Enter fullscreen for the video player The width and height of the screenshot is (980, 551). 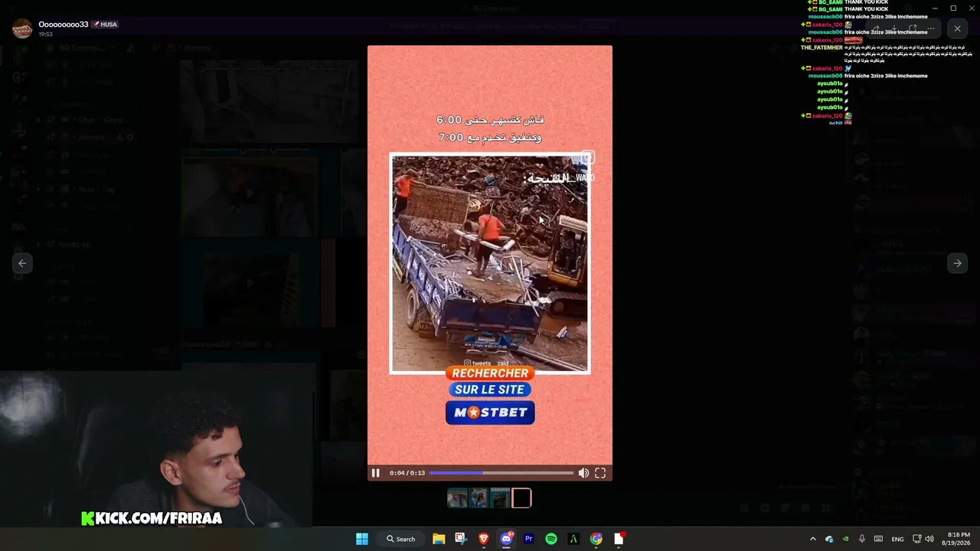tap(600, 473)
